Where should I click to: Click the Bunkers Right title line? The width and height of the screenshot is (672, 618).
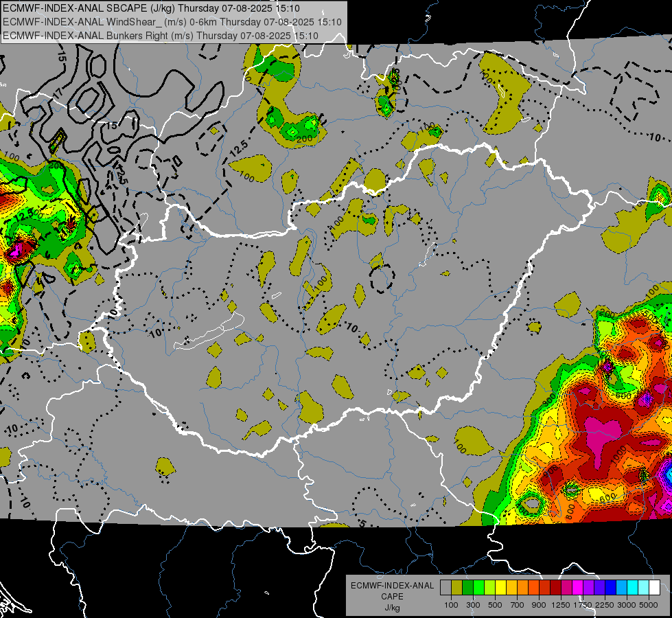[161, 36]
